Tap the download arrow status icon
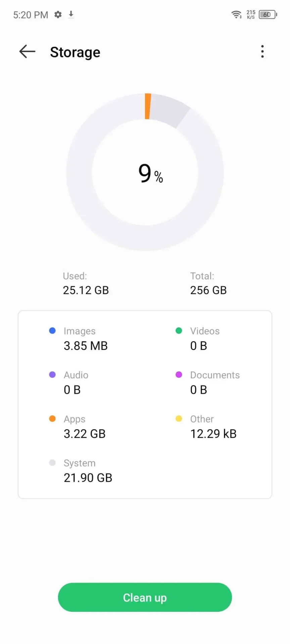290x644 pixels. click(x=71, y=14)
